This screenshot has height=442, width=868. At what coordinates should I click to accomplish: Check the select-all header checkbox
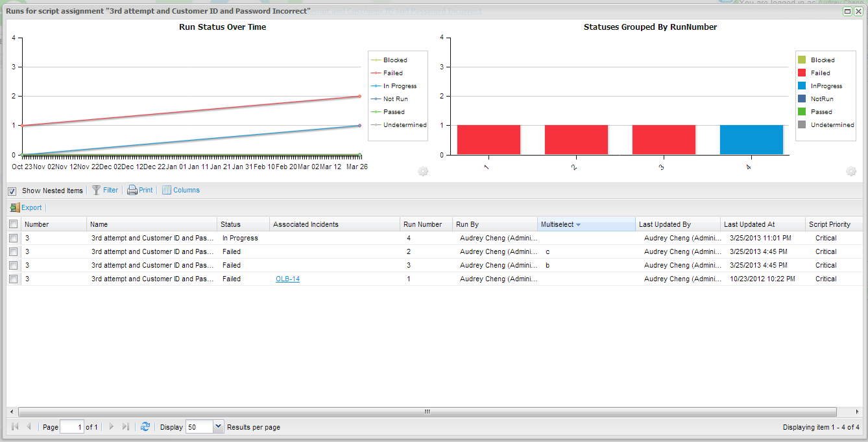(14, 224)
